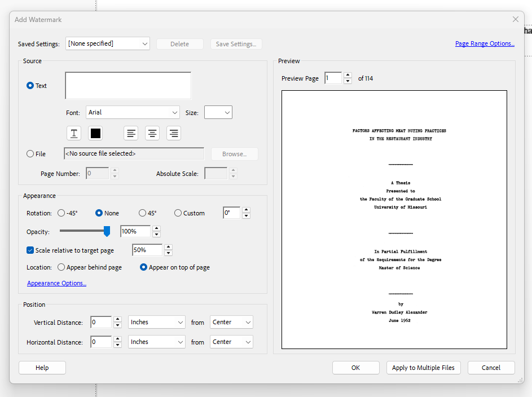Align watermark text to the left
Viewport: 532px width, 397px height.
(131, 133)
